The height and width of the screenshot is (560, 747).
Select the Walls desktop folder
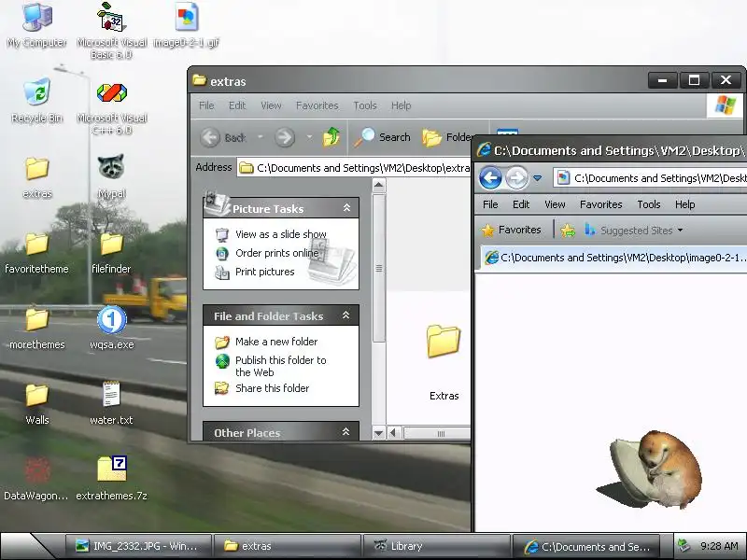click(36, 404)
